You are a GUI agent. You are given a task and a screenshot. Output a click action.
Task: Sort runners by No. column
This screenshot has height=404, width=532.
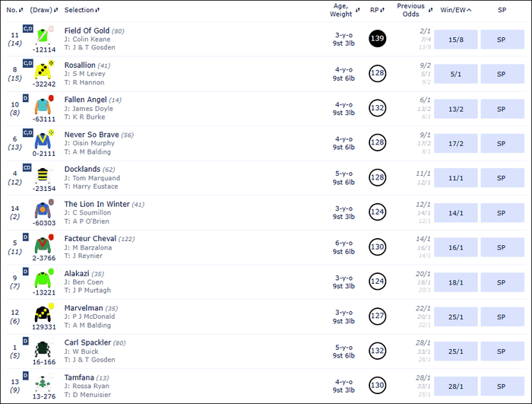click(x=15, y=10)
